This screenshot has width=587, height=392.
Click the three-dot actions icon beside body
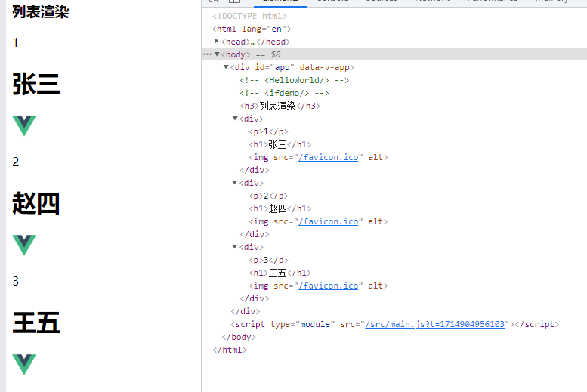207,54
